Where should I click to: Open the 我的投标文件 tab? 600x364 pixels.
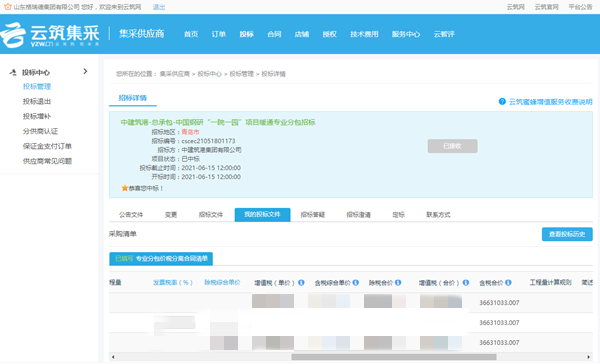point(262,215)
